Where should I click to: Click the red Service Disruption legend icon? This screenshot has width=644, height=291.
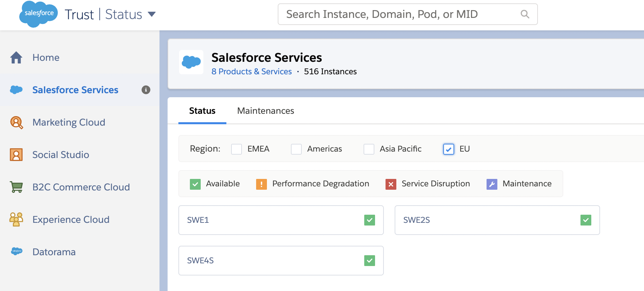click(391, 184)
